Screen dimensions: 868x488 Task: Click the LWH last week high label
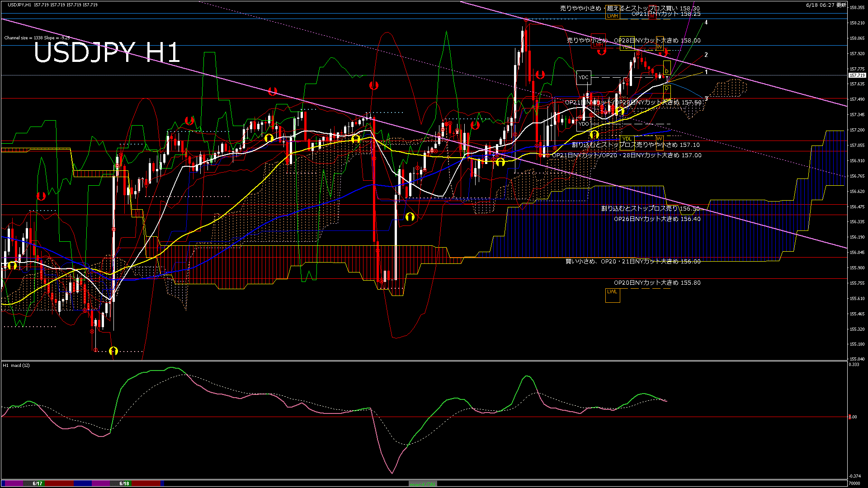click(x=613, y=16)
